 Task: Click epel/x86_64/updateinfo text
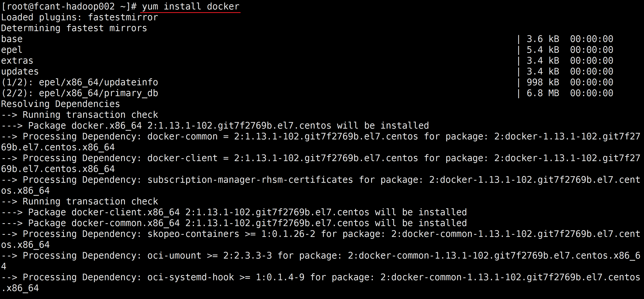tap(98, 82)
